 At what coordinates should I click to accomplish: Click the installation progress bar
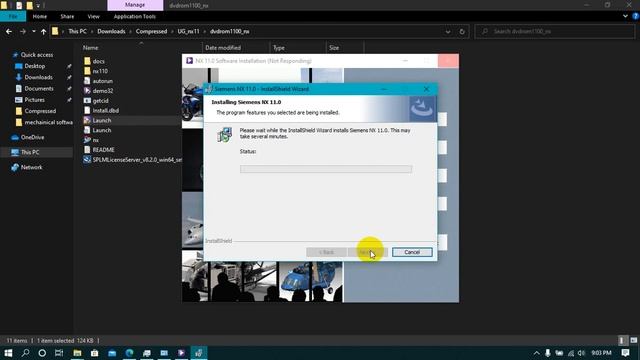(x=326, y=169)
